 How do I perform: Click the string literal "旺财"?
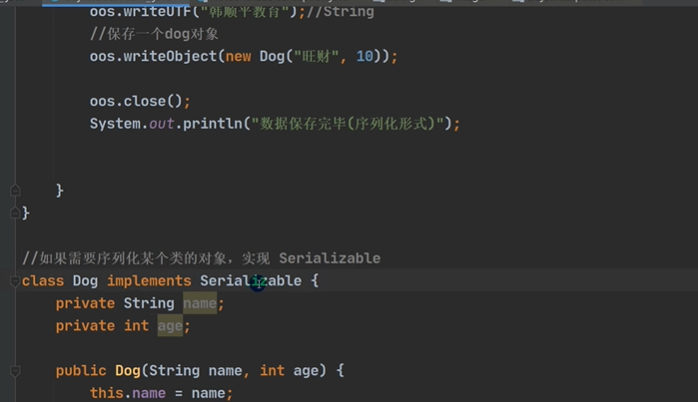pos(317,57)
